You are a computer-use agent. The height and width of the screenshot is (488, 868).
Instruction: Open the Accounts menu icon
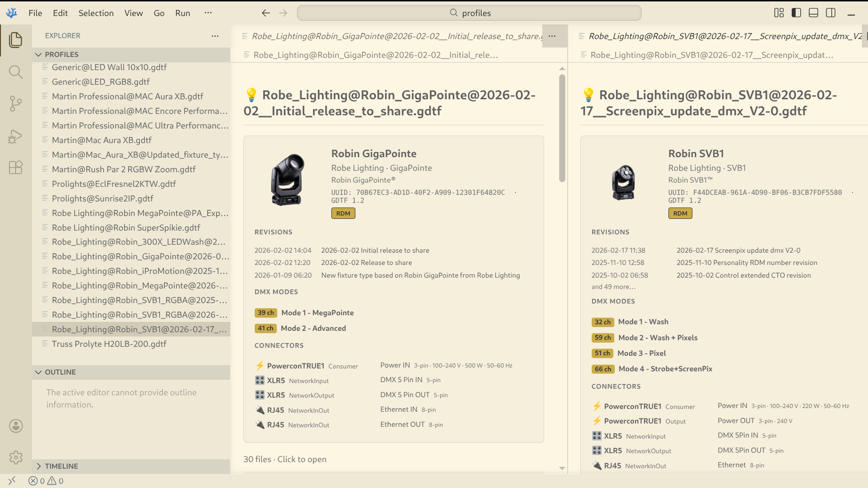pyautogui.click(x=16, y=426)
